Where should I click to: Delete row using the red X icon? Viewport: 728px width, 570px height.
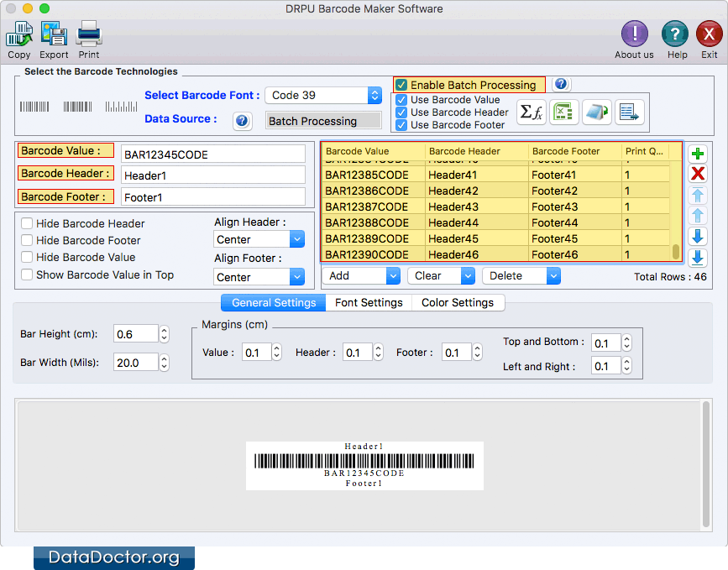[698, 174]
